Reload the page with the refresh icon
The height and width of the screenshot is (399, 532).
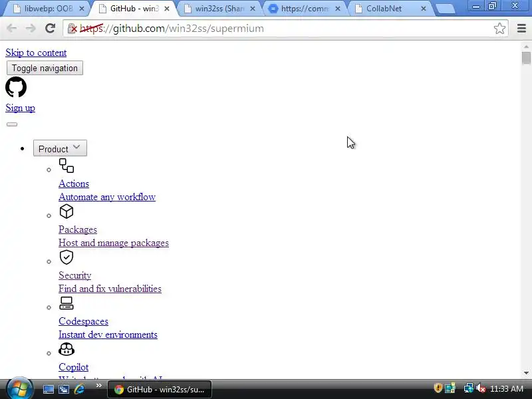click(51, 28)
